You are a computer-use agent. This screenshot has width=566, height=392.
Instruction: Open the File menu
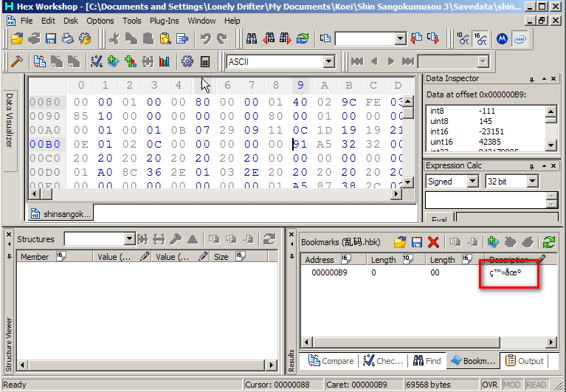(x=27, y=21)
